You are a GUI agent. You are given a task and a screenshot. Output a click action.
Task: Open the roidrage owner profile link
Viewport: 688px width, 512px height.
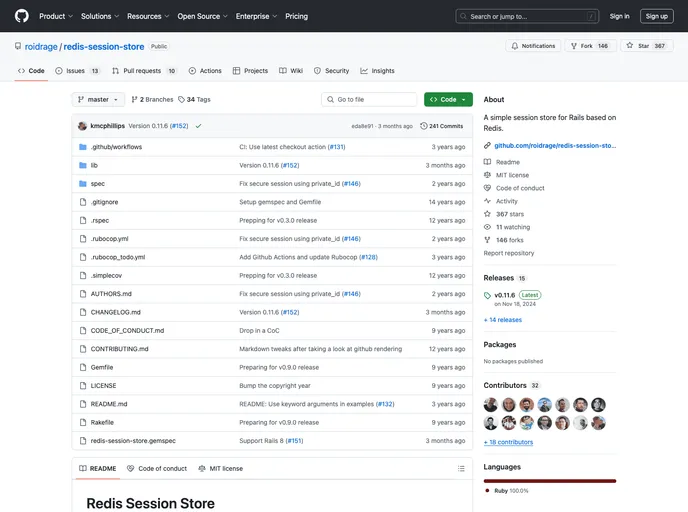[x=41, y=47]
